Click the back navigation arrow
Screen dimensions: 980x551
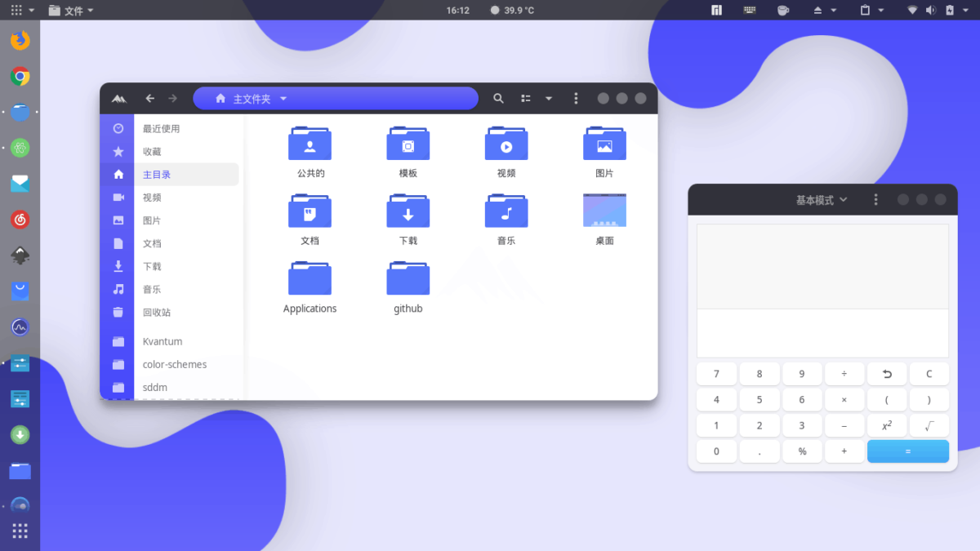pos(150,98)
